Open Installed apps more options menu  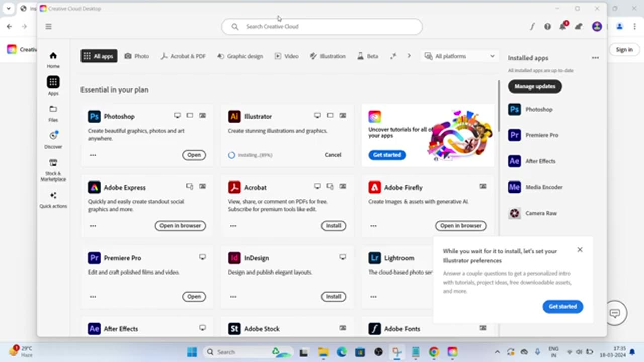coord(595,58)
